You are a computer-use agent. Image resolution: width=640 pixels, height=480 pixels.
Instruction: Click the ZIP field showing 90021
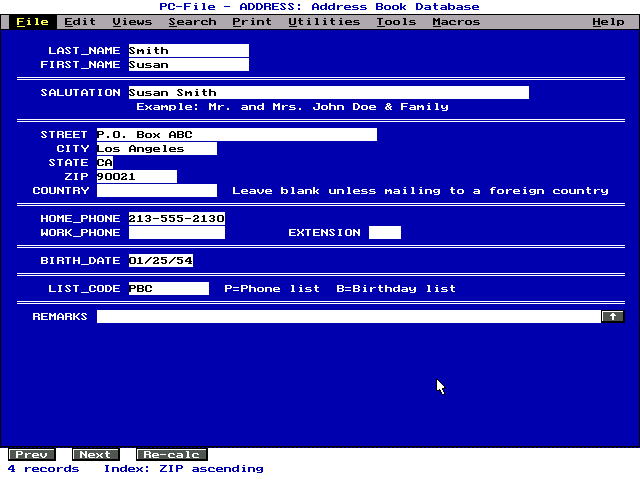tap(137, 176)
